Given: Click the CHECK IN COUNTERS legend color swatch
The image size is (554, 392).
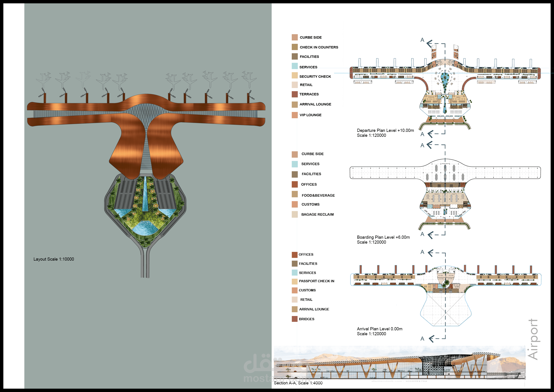Looking at the screenshot, I should click(294, 47).
